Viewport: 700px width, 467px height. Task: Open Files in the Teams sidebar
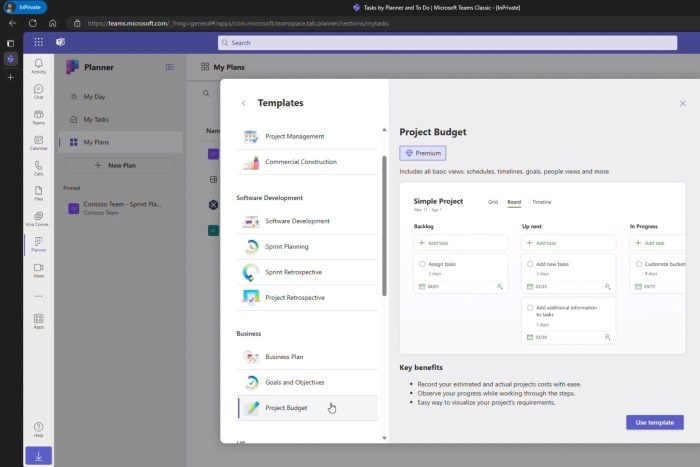38,193
